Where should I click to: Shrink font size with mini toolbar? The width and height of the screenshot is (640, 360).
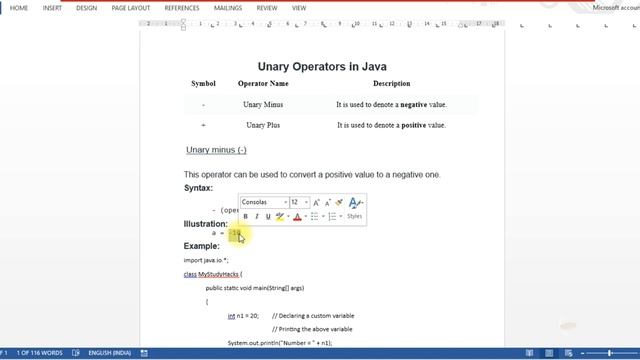pyautogui.click(x=327, y=202)
